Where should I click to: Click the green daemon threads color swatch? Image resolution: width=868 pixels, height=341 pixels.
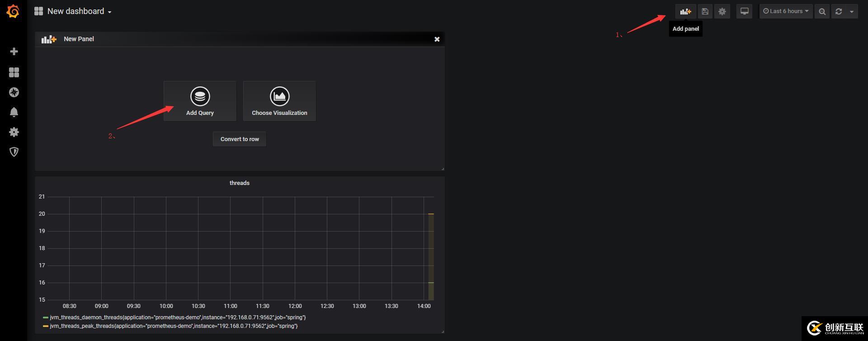tap(46, 317)
